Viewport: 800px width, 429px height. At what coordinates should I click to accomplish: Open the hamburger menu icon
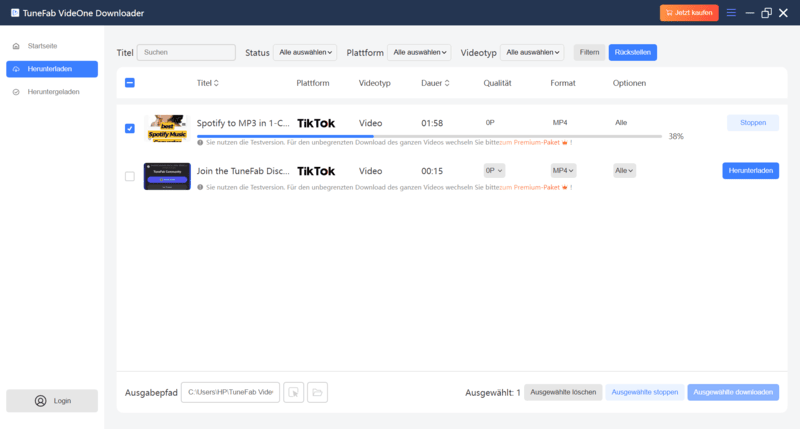(731, 13)
